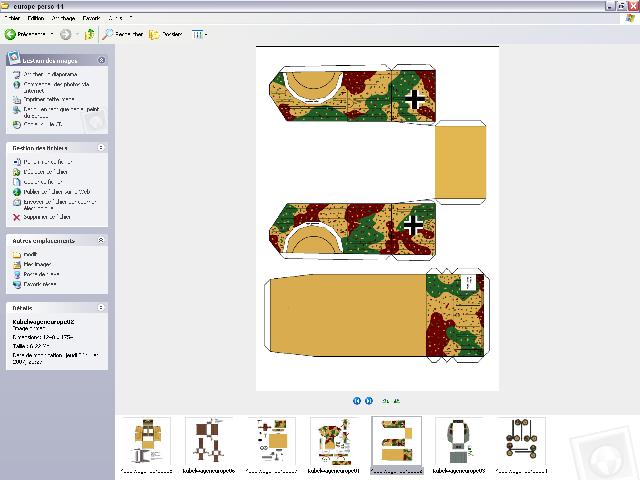Viewport: 640px width, 480px height.
Task: Click the green Précédente back arrow
Action: click(10, 34)
